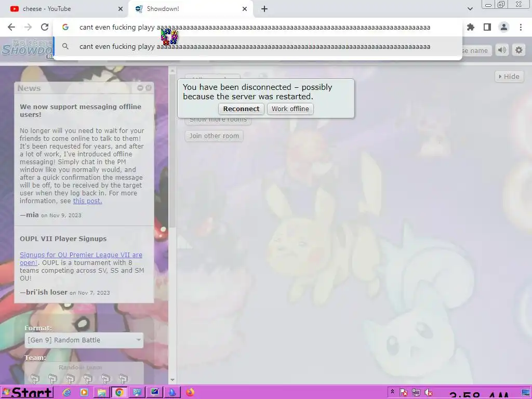This screenshot has width=532, height=399.
Task: Click the Reconnect button
Action: (x=241, y=109)
